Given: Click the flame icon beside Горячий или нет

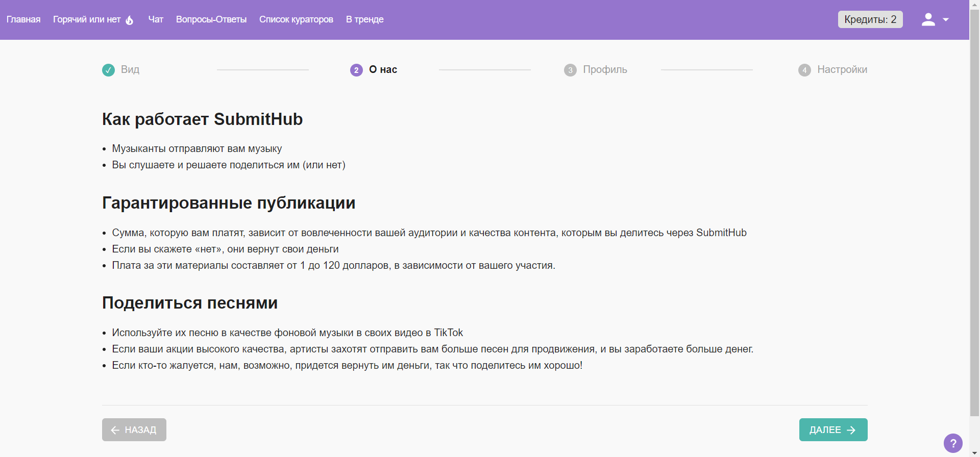Looking at the screenshot, I should [130, 20].
